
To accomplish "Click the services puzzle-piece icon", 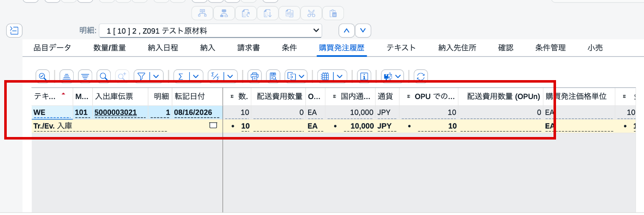I will pos(388,76).
